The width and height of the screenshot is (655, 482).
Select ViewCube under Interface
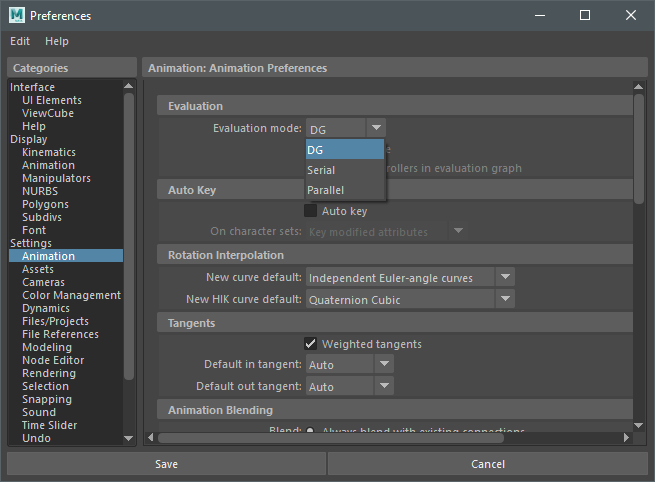click(48, 113)
